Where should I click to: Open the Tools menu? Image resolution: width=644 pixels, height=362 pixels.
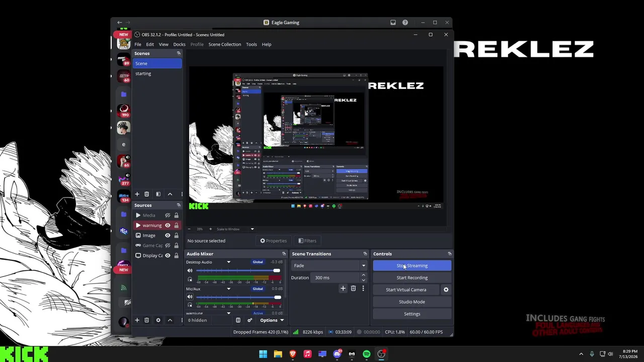251,44
